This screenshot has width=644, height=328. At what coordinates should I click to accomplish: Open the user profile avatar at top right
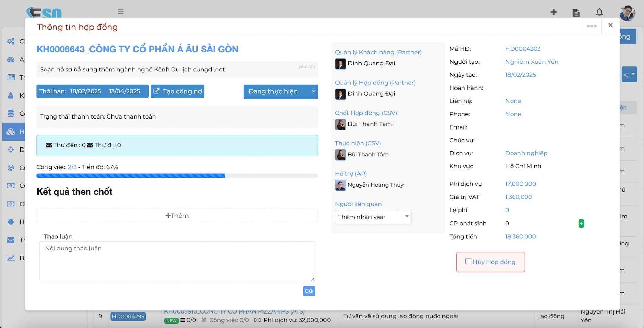click(627, 13)
